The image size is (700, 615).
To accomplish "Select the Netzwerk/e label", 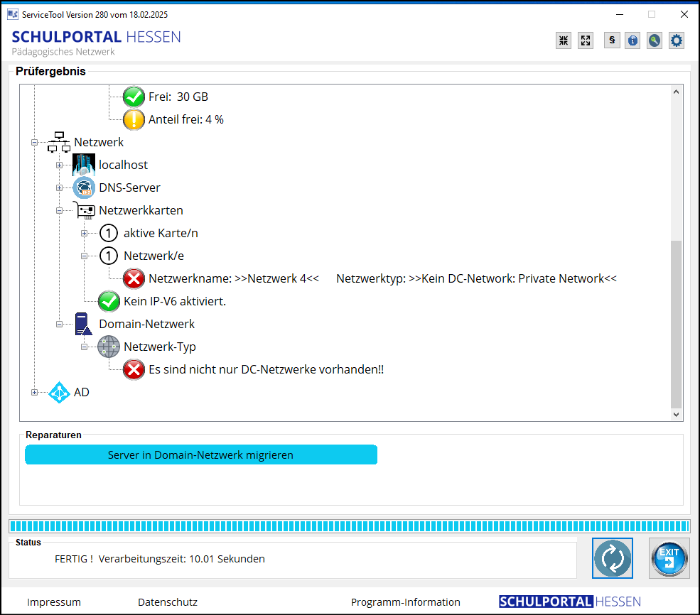I will click(x=154, y=256).
